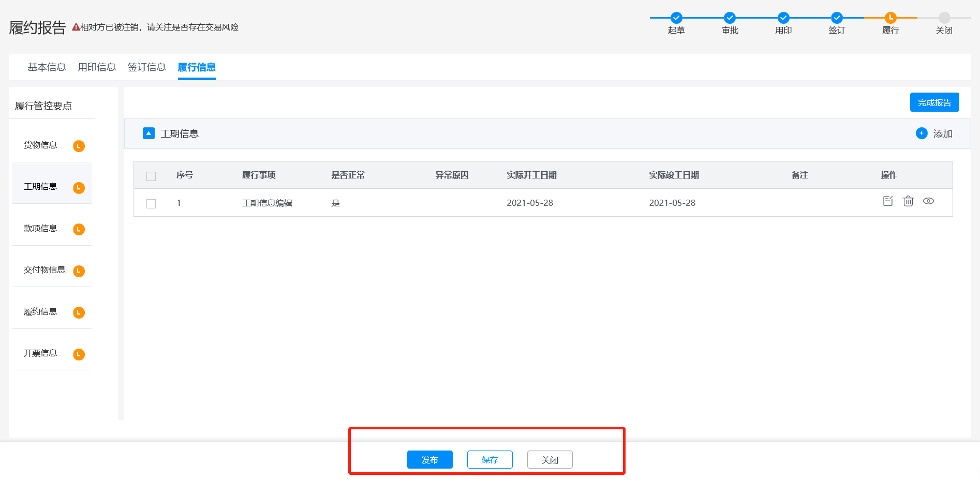Screen dimensions: 980x480
Task: Open the 签订信息 tab
Action: click(146, 67)
